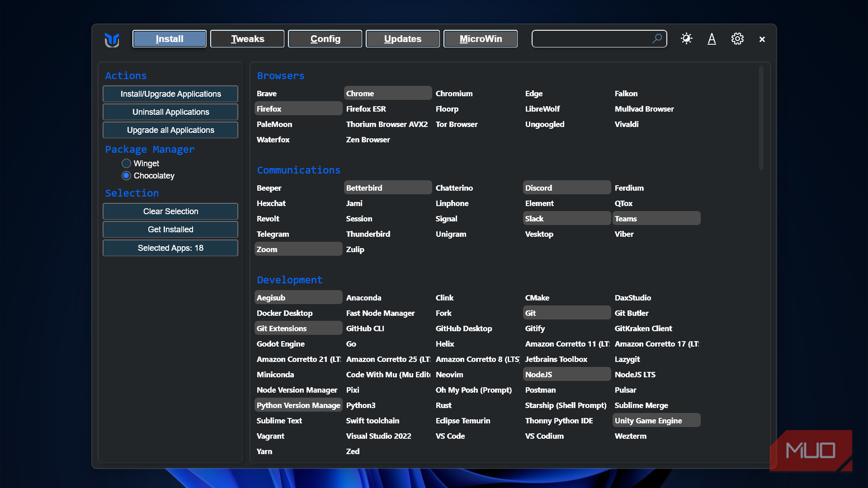
Task: Click Get Installed button
Action: pyautogui.click(x=170, y=230)
